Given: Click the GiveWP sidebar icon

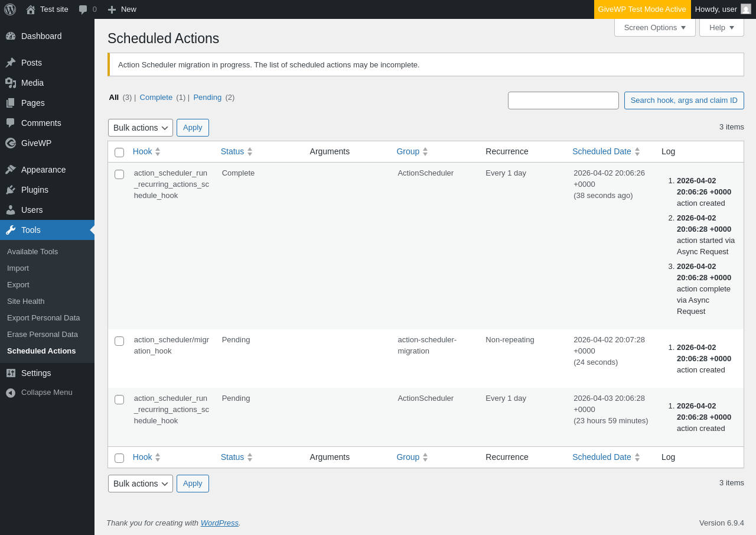Looking at the screenshot, I should pyautogui.click(x=11, y=143).
